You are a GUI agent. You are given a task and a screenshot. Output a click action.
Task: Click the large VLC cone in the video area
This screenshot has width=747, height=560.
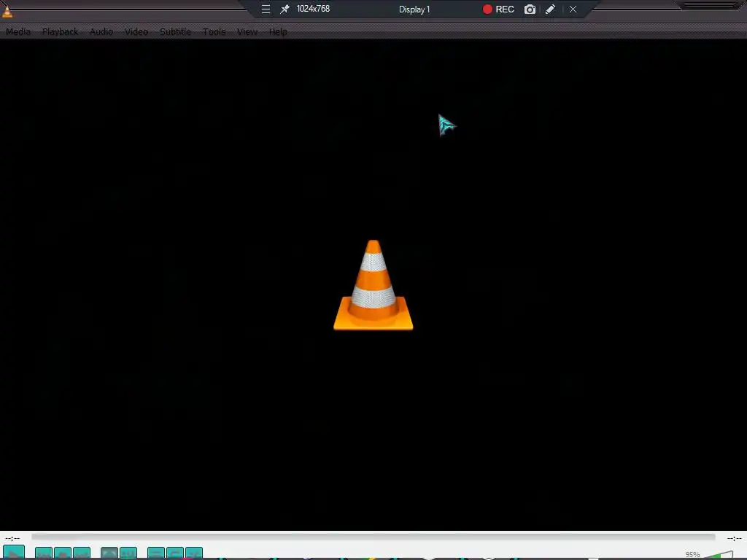tap(373, 285)
